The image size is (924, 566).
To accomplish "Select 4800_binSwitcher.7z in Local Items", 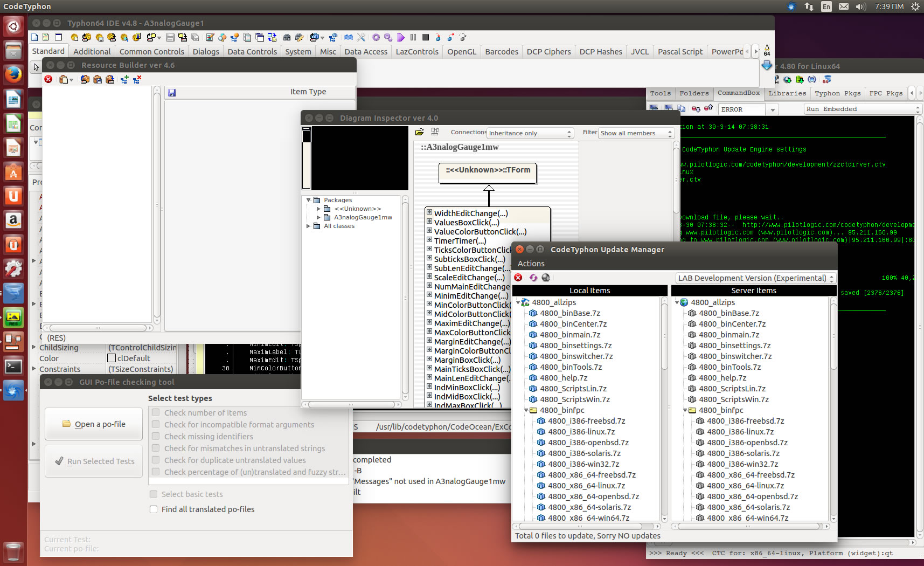I will click(576, 356).
